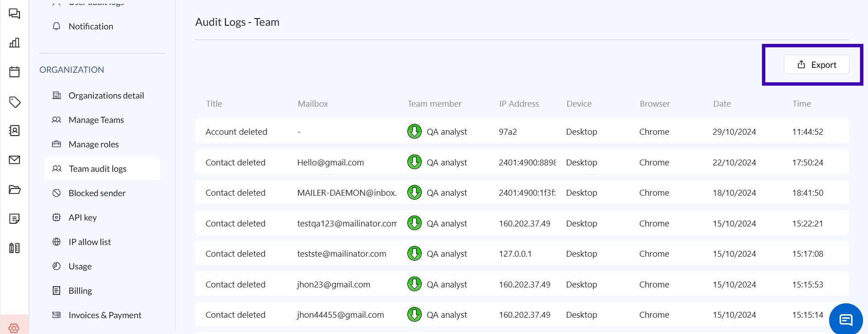868x334 pixels.
Task: Open the reports bar chart icon
Action: (x=14, y=43)
